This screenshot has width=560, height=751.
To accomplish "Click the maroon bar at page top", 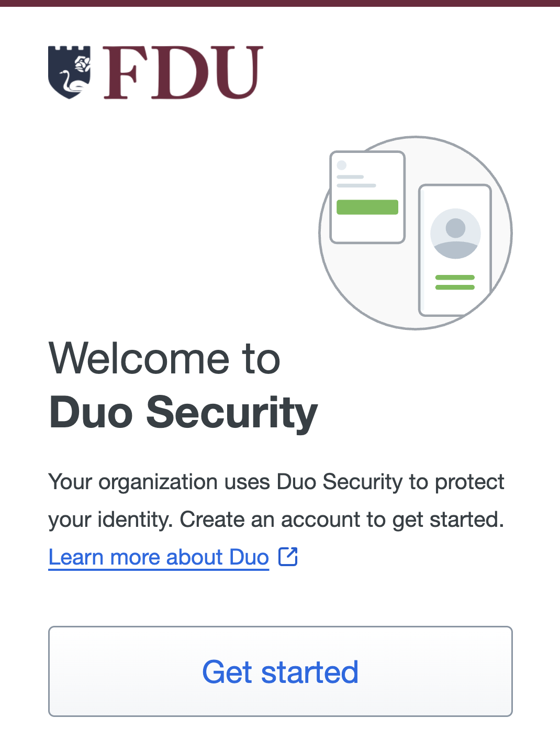I will point(280,3).
